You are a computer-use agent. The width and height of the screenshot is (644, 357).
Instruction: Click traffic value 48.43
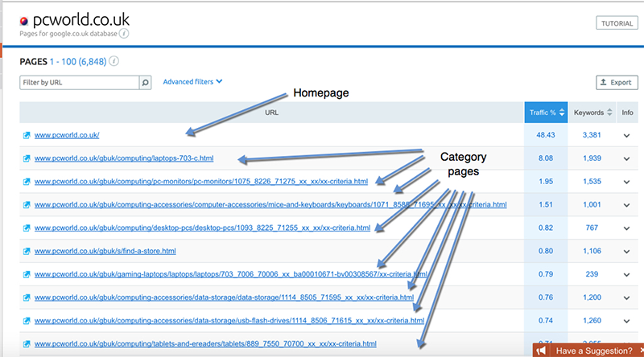546,135
